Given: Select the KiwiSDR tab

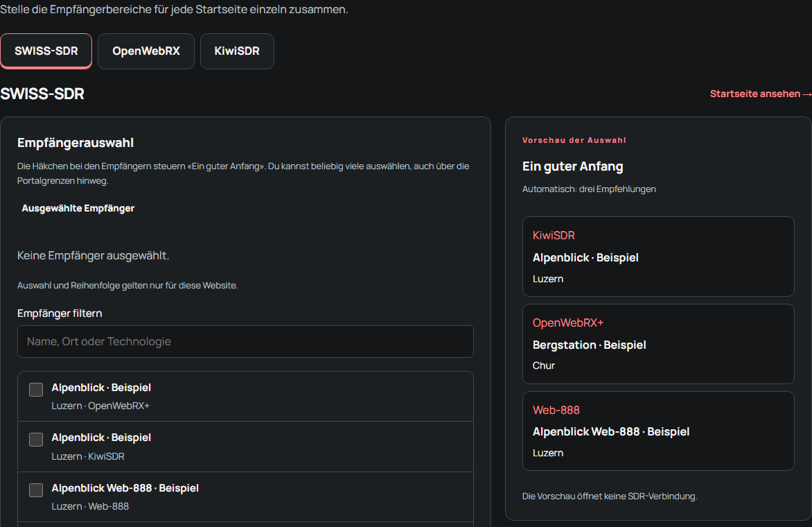Looking at the screenshot, I should pyautogui.click(x=237, y=51).
